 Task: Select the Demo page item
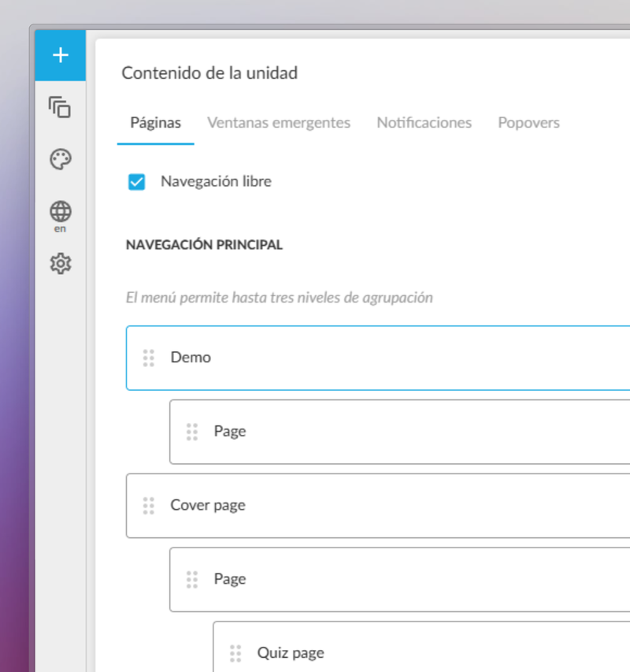pyautogui.click(x=378, y=358)
